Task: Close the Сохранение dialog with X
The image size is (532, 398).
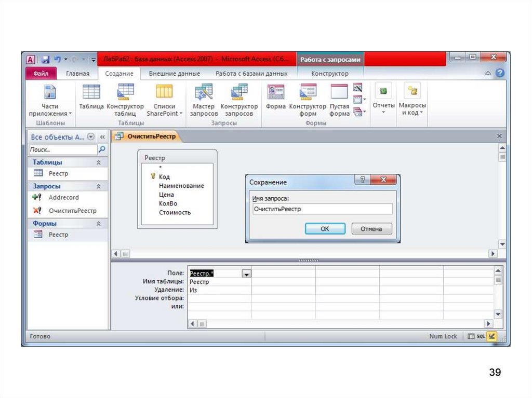Action: 383,180
